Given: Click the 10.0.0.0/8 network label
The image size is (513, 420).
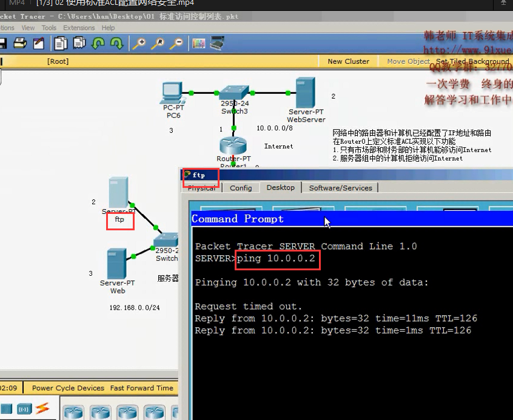Looking at the screenshot, I should [x=275, y=128].
